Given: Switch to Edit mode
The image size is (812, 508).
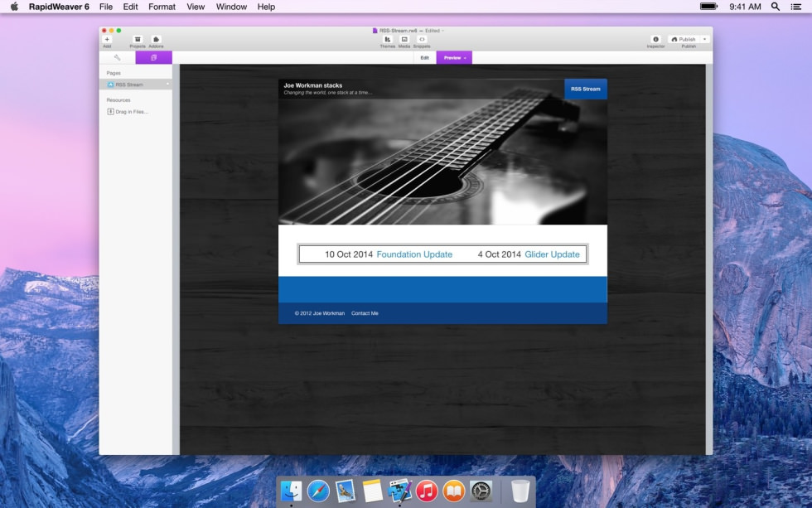Looking at the screenshot, I should click(x=424, y=57).
